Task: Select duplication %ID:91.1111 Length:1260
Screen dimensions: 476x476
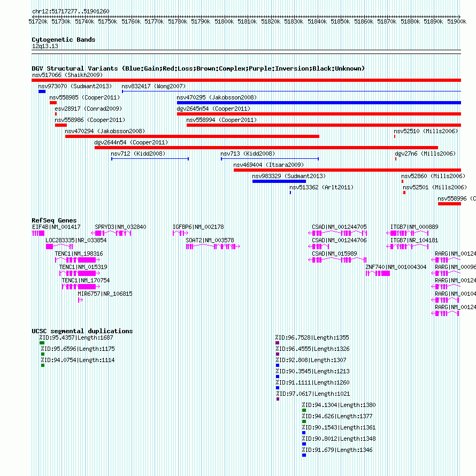Action: 278,388
